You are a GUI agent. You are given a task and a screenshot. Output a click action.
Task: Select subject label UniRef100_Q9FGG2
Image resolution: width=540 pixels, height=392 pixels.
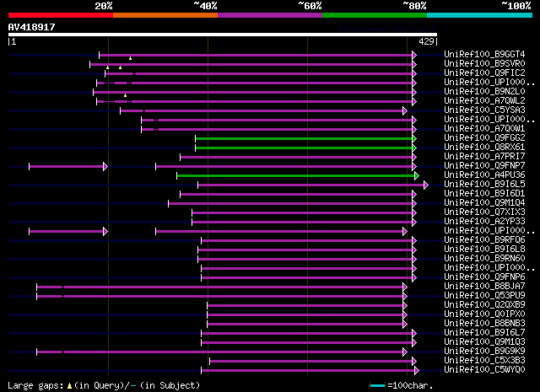484,138
